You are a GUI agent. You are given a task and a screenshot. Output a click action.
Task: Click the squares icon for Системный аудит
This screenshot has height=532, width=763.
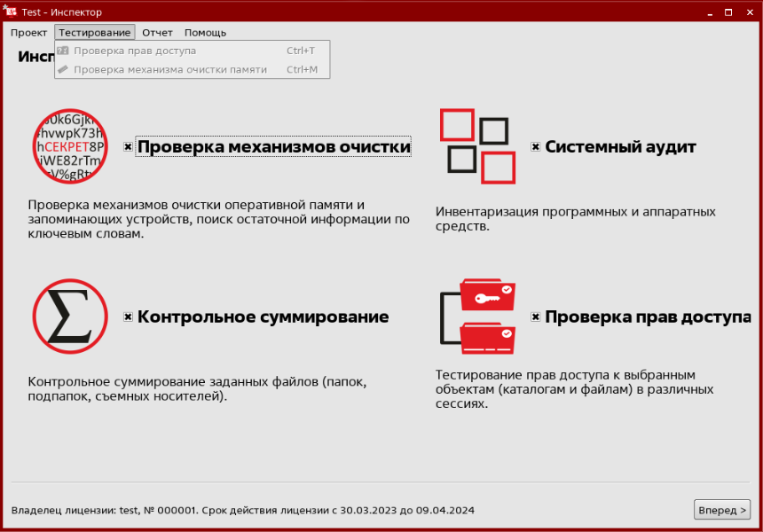(x=476, y=145)
